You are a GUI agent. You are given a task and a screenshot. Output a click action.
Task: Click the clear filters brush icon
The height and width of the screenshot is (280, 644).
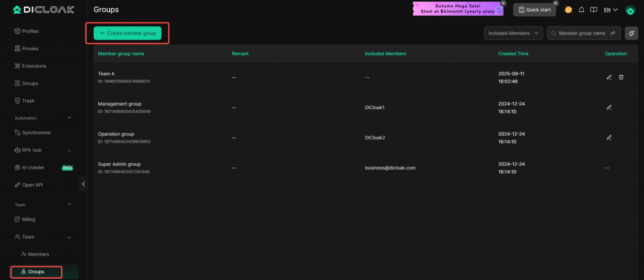(631, 33)
